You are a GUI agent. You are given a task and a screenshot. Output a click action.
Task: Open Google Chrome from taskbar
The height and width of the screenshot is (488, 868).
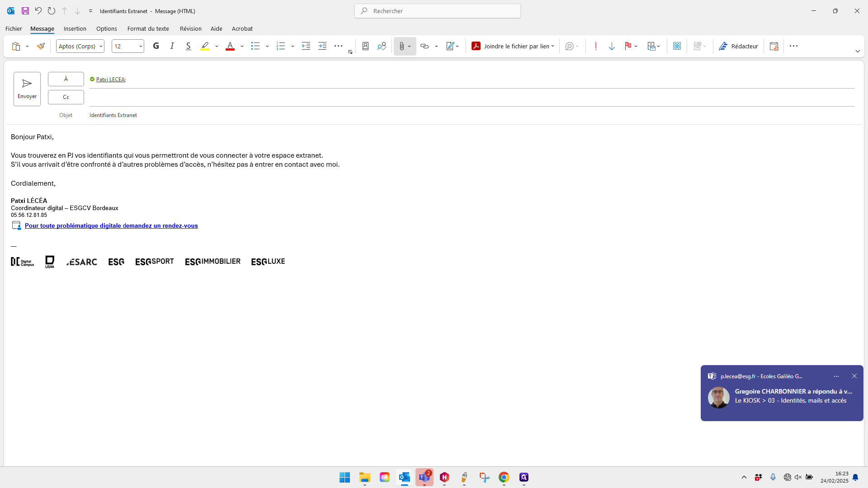tap(504, 477)
